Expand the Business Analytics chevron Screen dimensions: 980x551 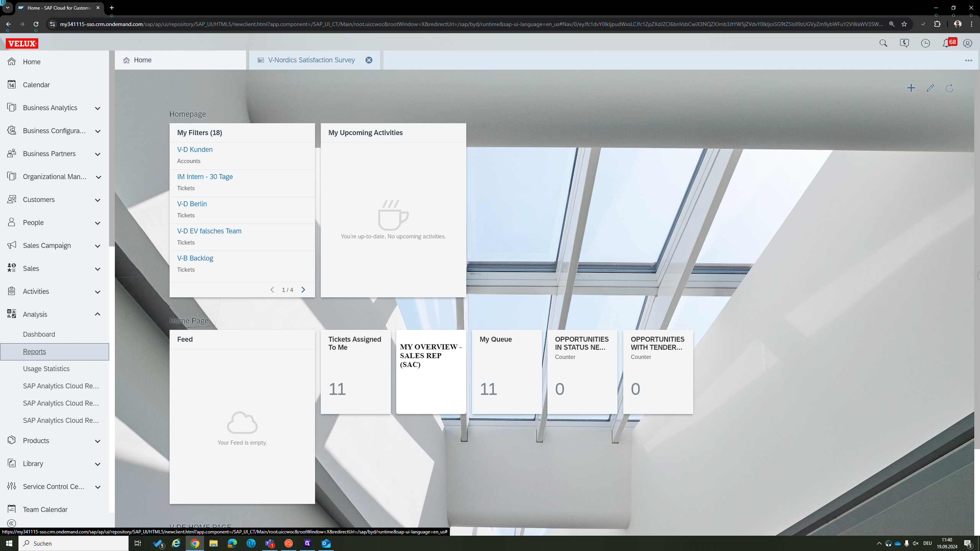pos(98,108)
